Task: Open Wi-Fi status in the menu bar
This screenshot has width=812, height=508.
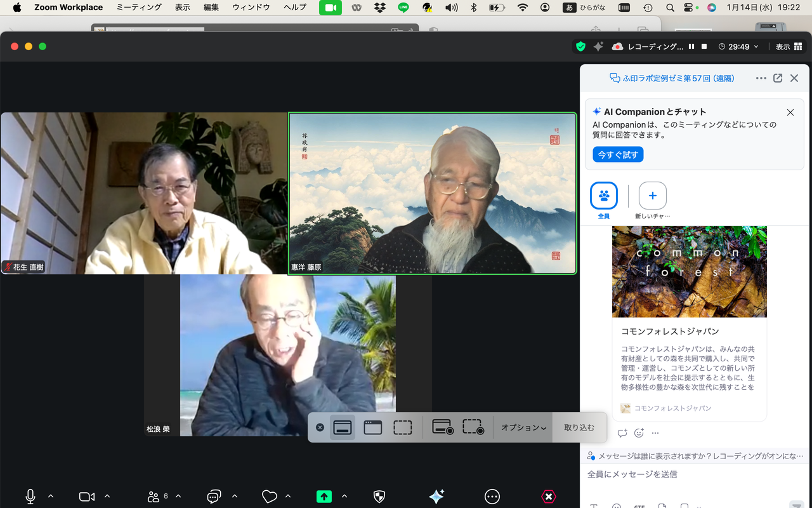Action: click(523, 8)
